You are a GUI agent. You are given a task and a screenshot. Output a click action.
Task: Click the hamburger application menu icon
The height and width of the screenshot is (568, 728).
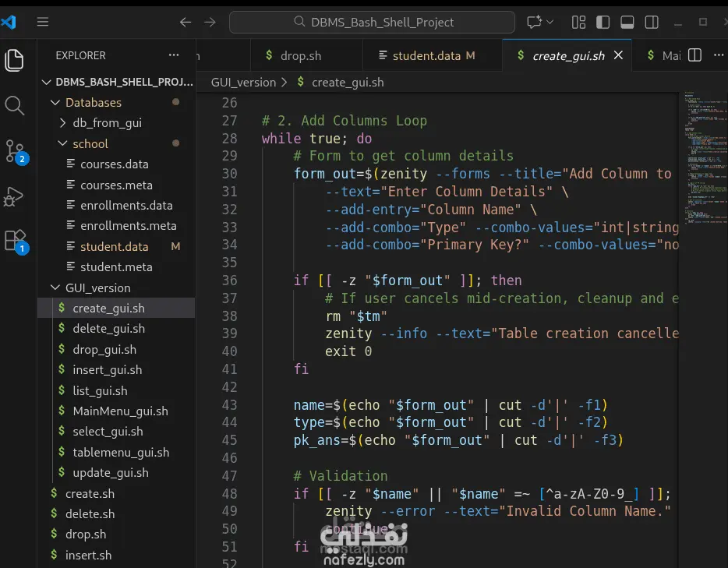point(43,22)
